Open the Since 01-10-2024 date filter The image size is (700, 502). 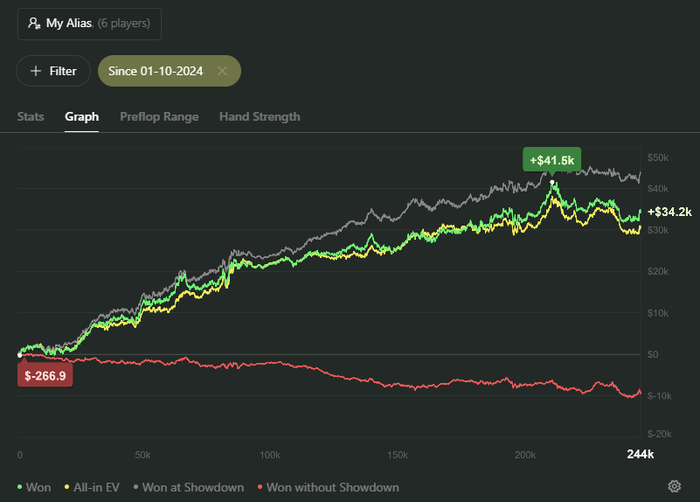click(159, 71)
